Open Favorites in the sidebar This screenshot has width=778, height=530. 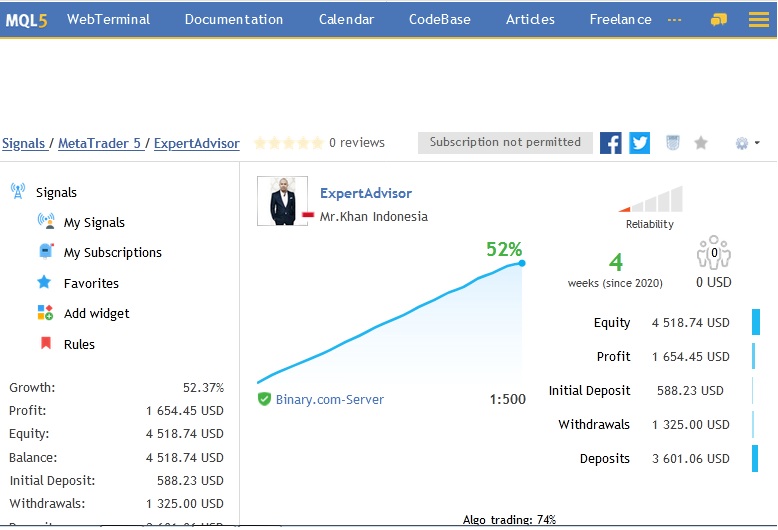[91, 283]
